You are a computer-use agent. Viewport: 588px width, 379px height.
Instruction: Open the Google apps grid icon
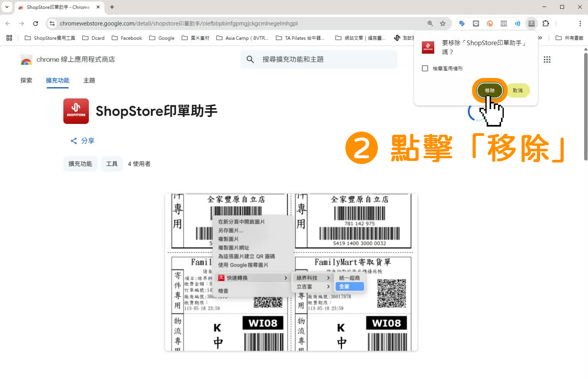[x=547, y=59]
